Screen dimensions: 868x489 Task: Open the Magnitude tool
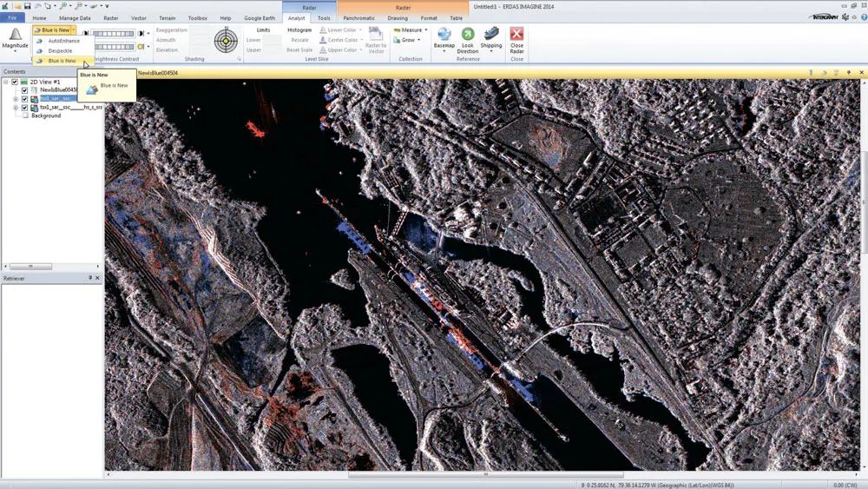coord(15,39)
